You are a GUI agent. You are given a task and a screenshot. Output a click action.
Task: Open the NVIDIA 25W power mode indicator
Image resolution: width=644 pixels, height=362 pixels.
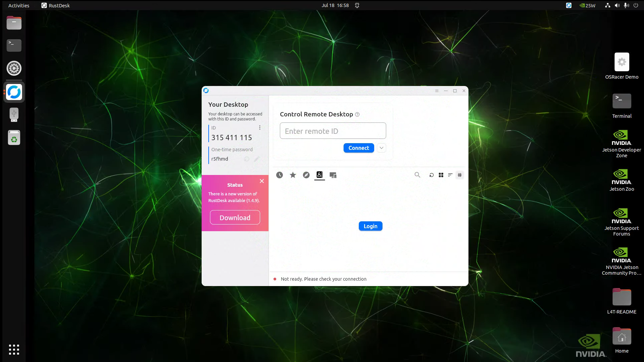[587, 5]
